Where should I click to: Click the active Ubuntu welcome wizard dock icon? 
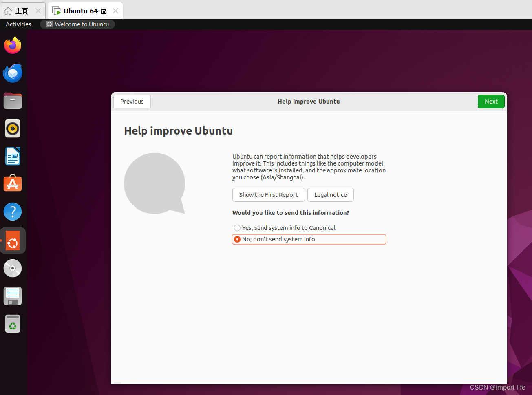[12, 240]
